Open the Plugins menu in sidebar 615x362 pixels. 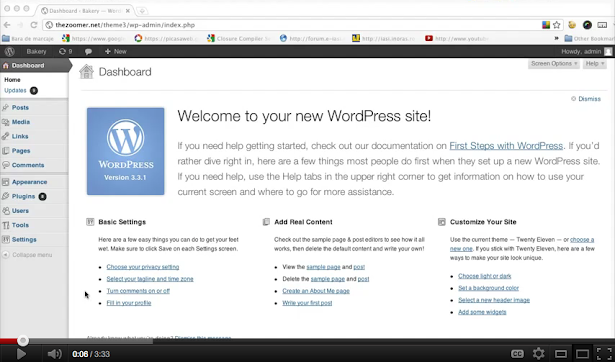click(24, 196)
